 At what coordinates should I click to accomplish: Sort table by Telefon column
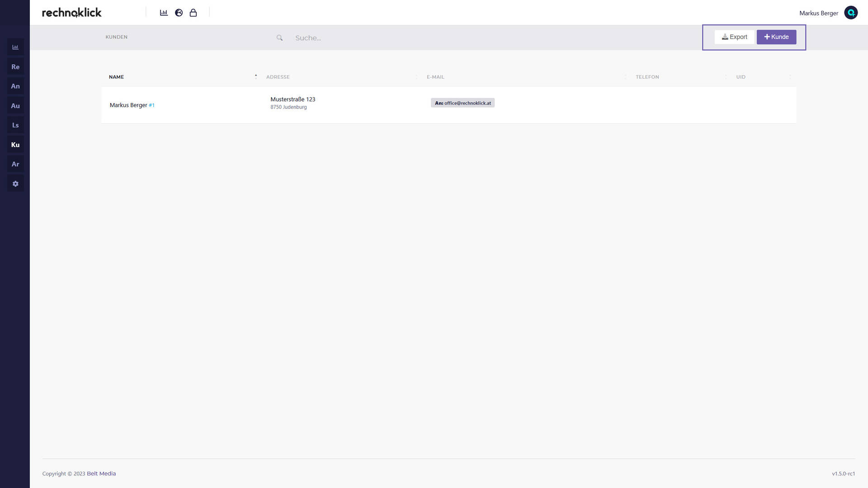pyautogui.click(x=647, y=77)
